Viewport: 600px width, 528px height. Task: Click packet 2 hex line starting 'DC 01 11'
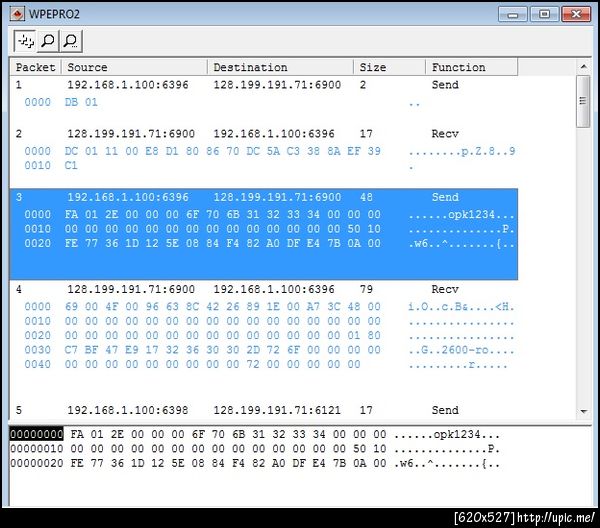point(223,151)
